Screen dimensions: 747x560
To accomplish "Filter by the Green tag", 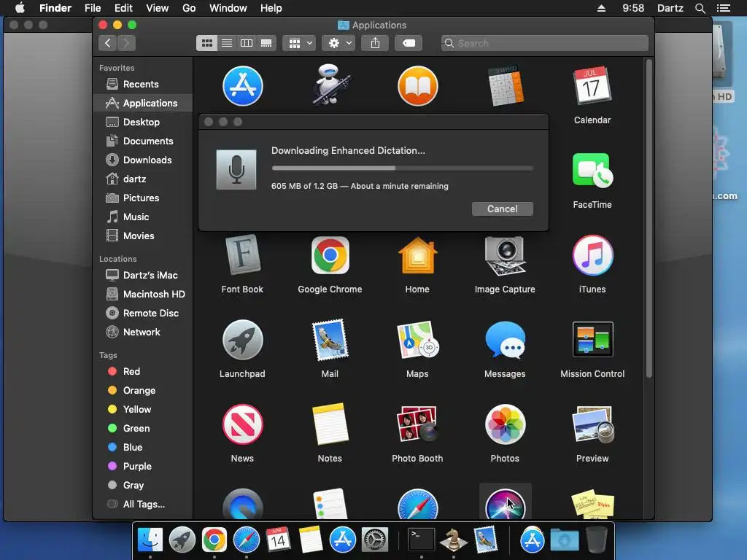I will click(x=143, y=428).
